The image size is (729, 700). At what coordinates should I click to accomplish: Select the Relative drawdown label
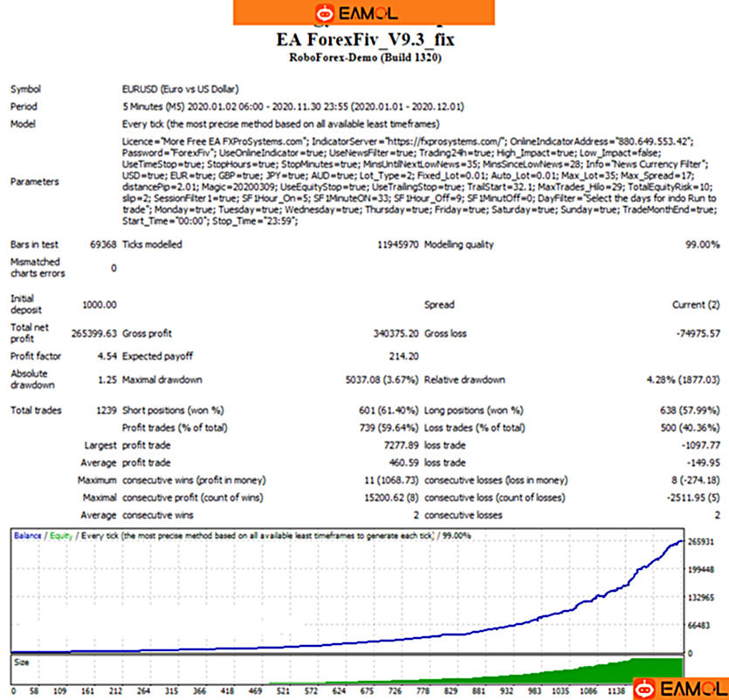pos(464,380)
